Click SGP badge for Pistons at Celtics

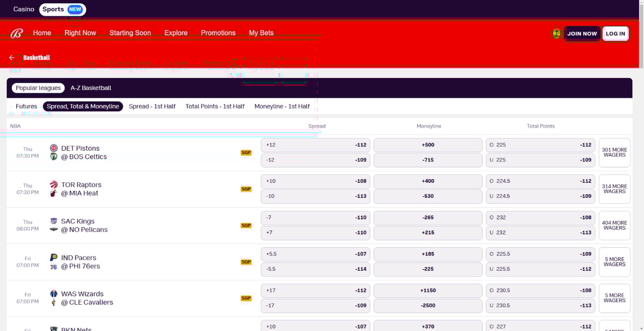[246, 153]
